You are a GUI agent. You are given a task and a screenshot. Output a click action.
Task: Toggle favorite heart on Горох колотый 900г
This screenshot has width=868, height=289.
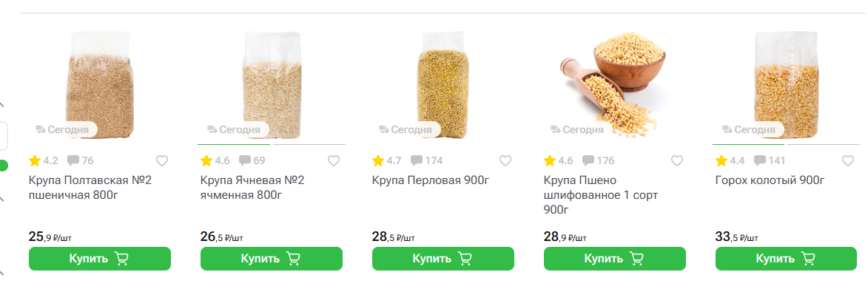tap(848, 161)
